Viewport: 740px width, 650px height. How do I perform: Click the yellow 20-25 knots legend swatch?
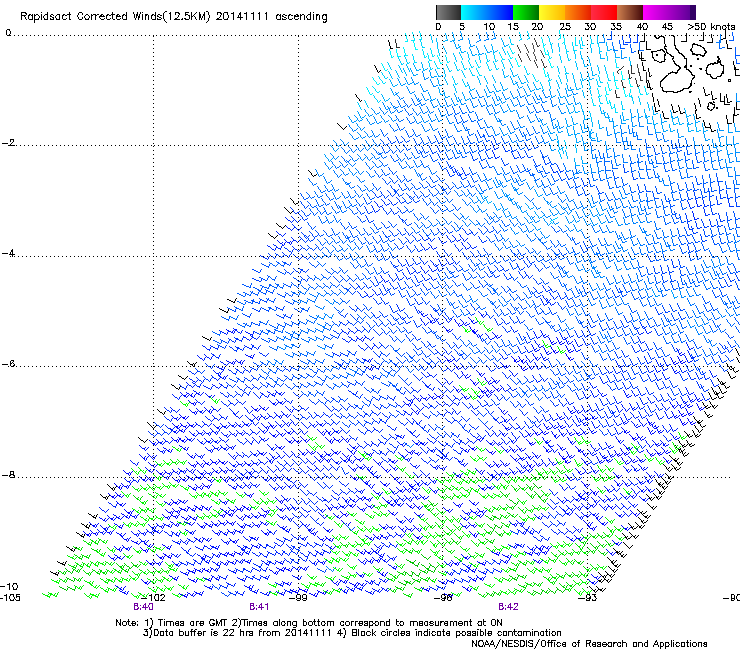tap(552, 12)
